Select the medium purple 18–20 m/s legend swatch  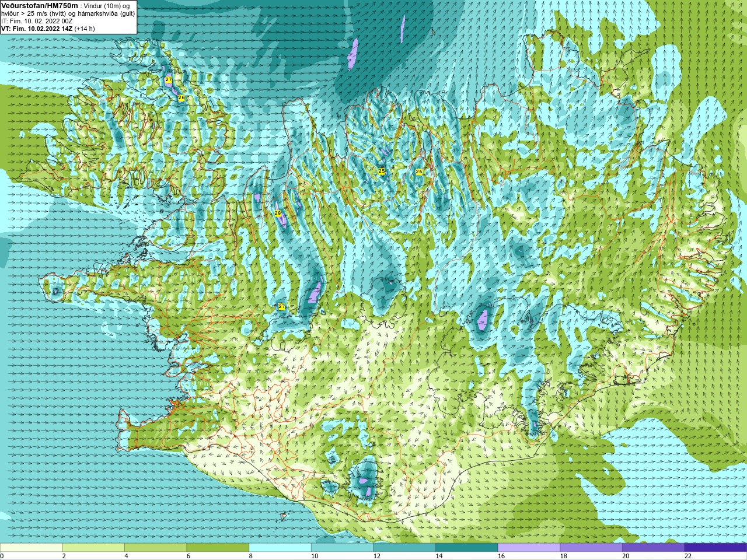click(591, 548)
